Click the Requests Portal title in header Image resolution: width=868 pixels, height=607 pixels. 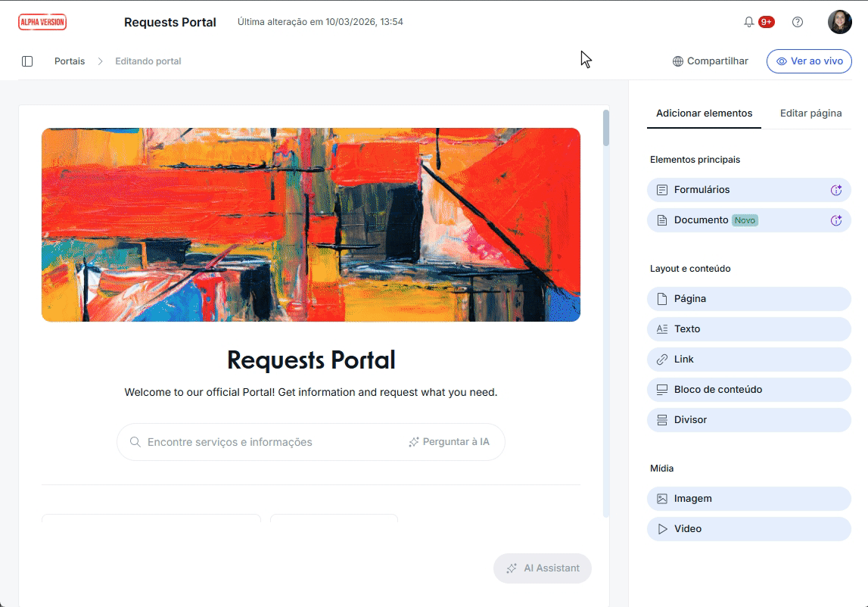point(170,22)
